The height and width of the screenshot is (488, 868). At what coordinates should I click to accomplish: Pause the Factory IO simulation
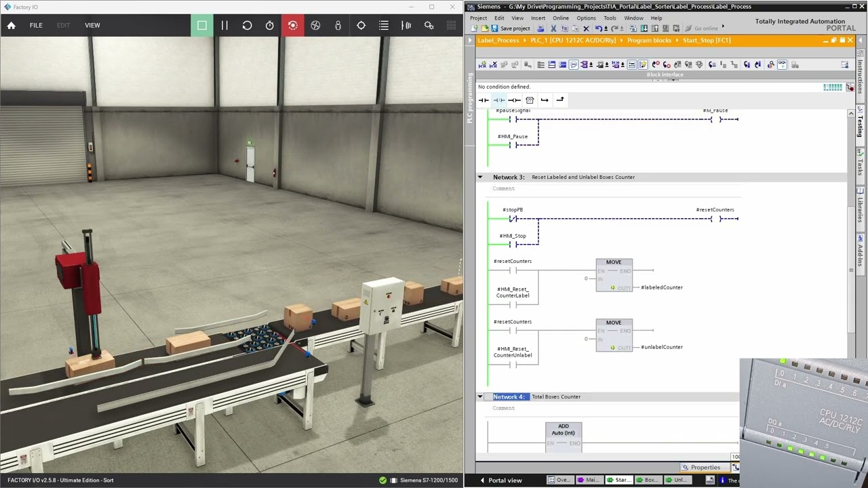coord(224,25)
